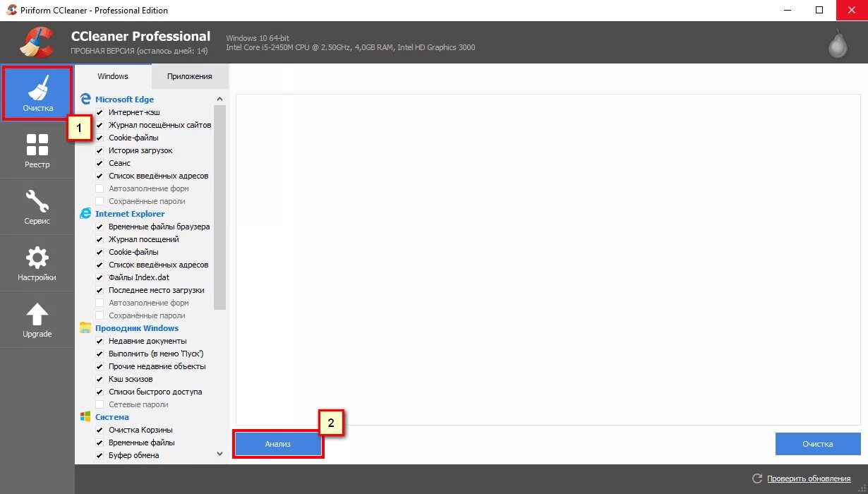Toggle Кэш эскизов checkbox

point(100,379)
